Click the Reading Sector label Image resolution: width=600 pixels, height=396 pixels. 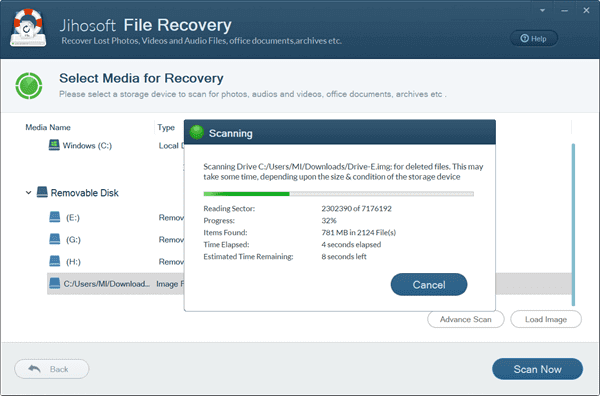[x=229, y=209]
